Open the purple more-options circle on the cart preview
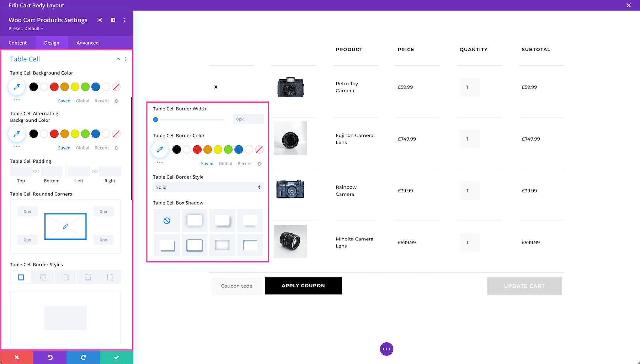The width and height of the screenshot is (640, 364). [386, 349]
